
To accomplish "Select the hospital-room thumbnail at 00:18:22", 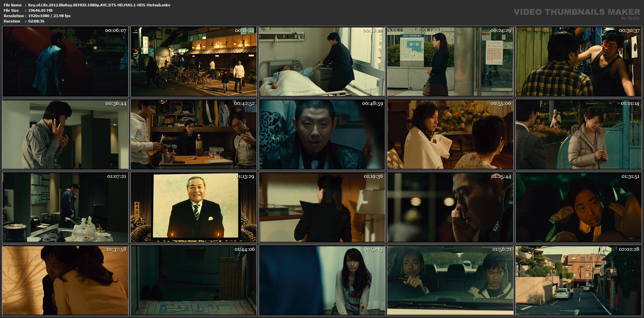I will click(x=322, y=62).
